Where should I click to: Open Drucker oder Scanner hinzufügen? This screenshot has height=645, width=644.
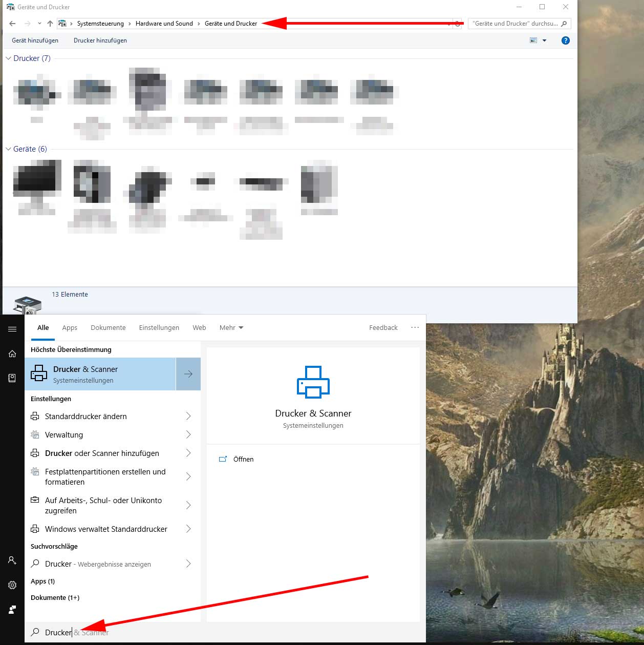pos(102,453)
